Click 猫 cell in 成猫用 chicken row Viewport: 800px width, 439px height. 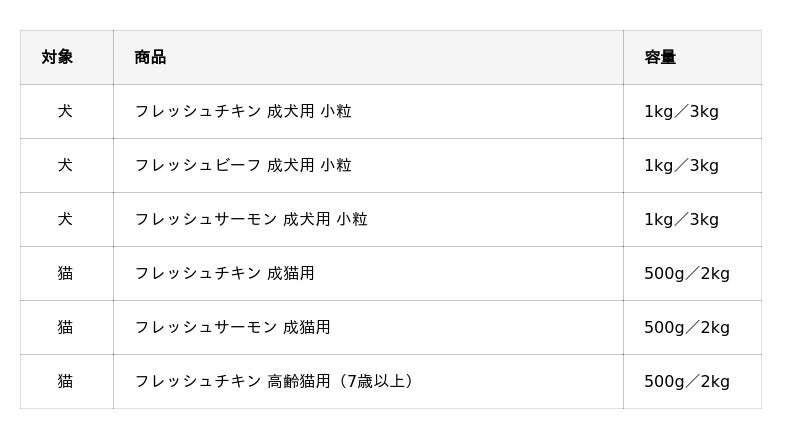point(67,274)
